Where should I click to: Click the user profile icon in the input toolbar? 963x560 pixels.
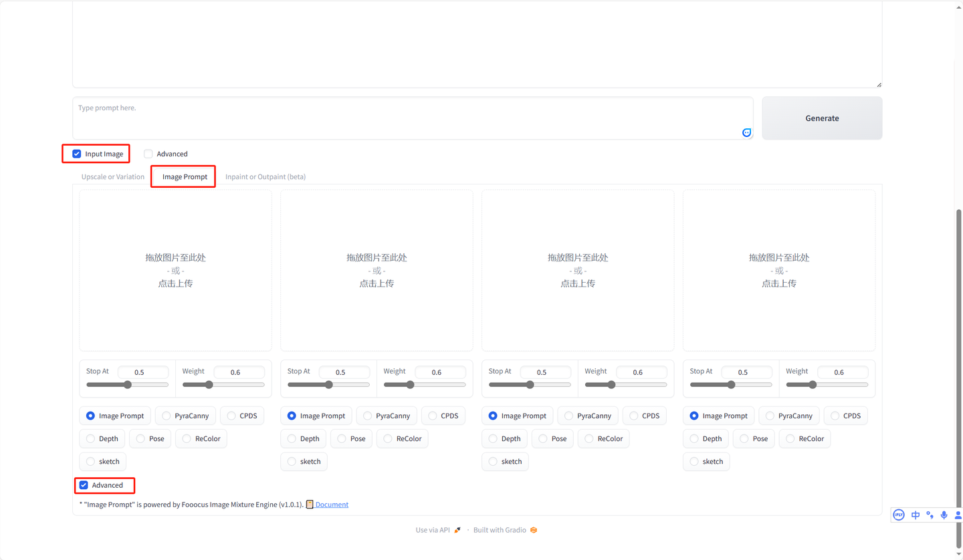tap(958, 515)
